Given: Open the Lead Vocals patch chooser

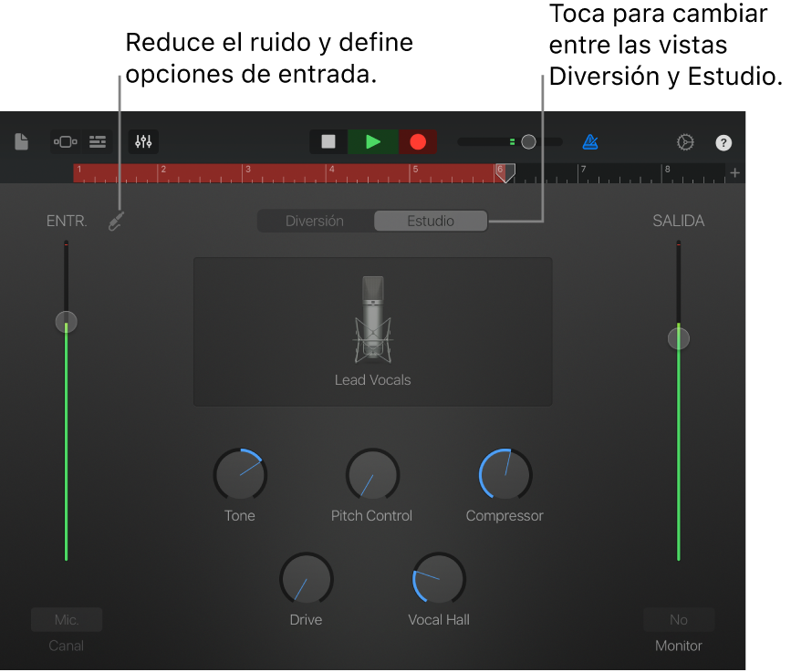Looking at the screenshot, I should [x=372, y=331].
